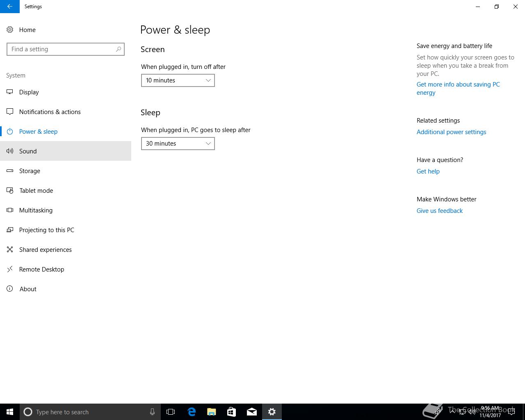Select the Settings gear on the taskbar
This screenshot has height=420, width=525.
point(272,412)
